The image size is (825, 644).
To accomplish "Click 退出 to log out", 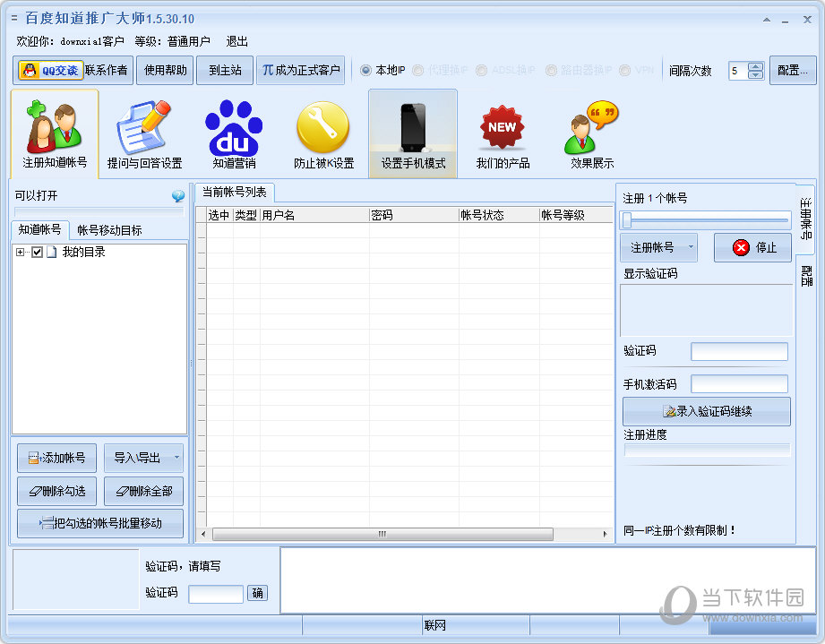I will pyautogui.click(x=236, y=41).
